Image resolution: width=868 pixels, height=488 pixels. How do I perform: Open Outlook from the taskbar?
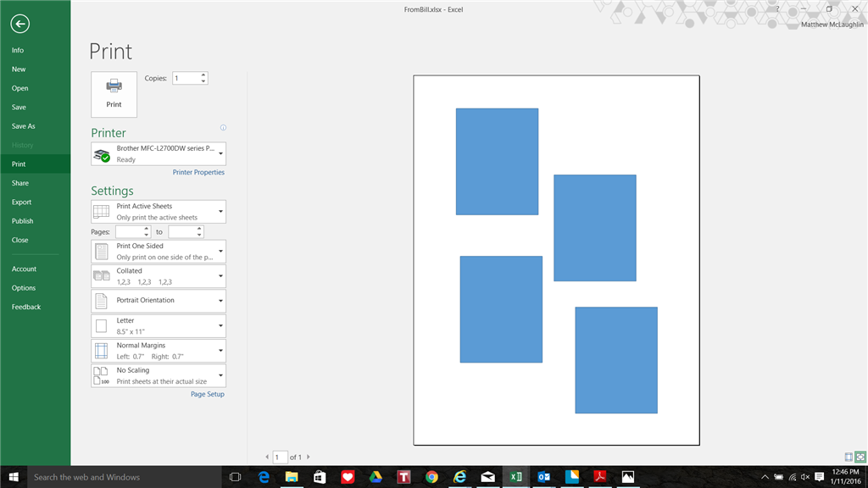point(544,477)
